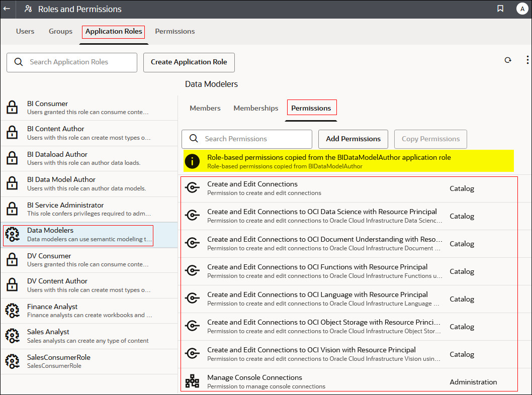Click the user avatar in the top-right corner
Viewport: 532px width, 395px height.
tap(522, 9)
